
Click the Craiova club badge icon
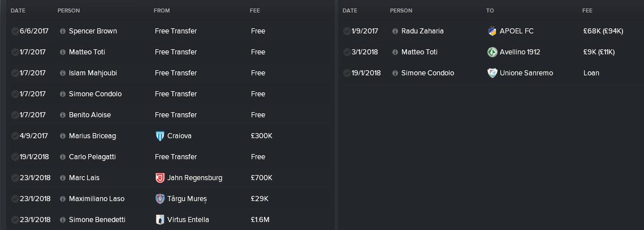(x=160, y=136)
